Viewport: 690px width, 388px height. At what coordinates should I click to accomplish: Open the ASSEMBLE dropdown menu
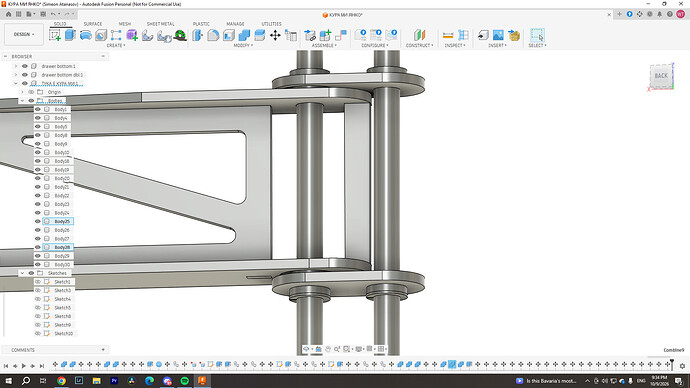tap(324, 45)
